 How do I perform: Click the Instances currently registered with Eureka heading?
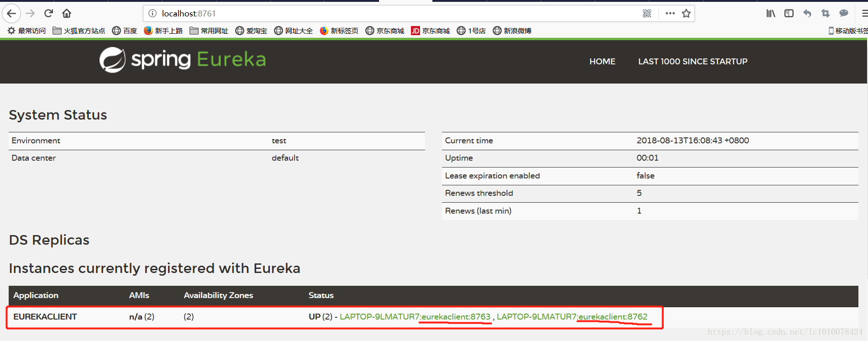[x=154, y=268]
